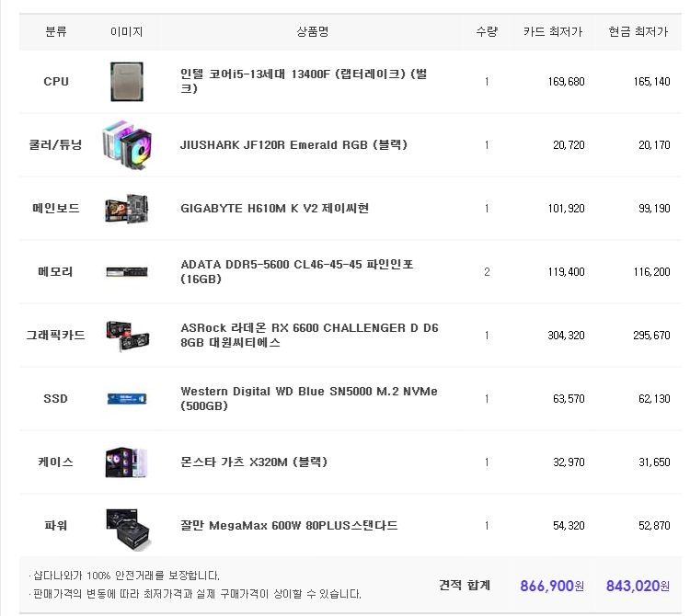Select the 파워 category cell
The height and width of the screenshot is (616, 690).
(55, 525)
